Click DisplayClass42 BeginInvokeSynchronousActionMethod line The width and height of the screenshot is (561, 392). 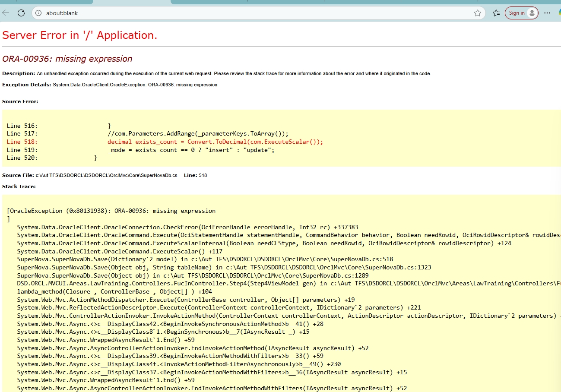(170, 324)
